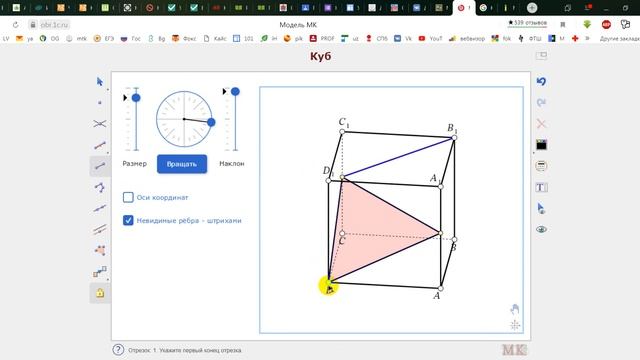The width and height of the screenshot is (640, 360).
Task: Enable the Оси координат checkbox
Action: point(128,198)
